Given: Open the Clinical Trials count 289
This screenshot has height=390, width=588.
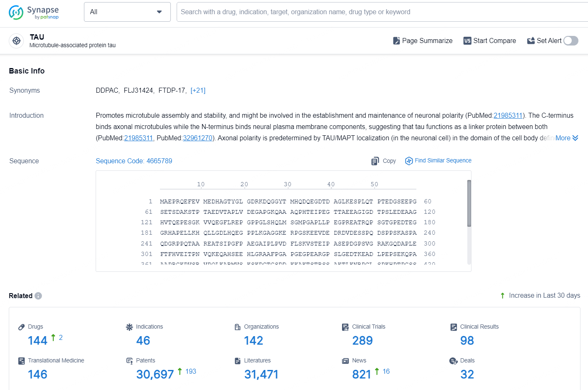Looking at the screenshot, I should click(x=362, y=341).
